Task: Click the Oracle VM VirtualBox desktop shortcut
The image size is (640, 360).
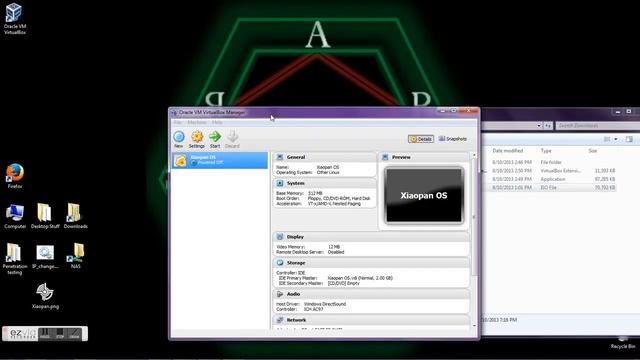Action: point(15,18)
